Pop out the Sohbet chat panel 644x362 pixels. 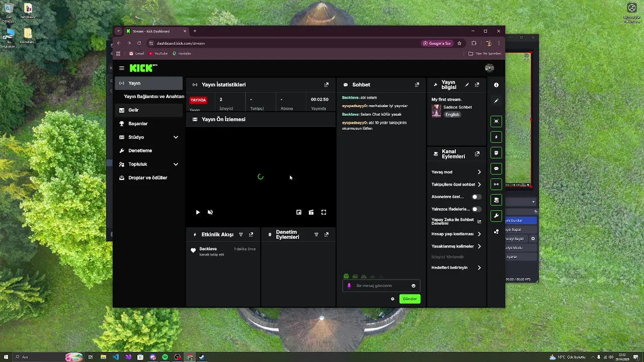coord(417,84)
